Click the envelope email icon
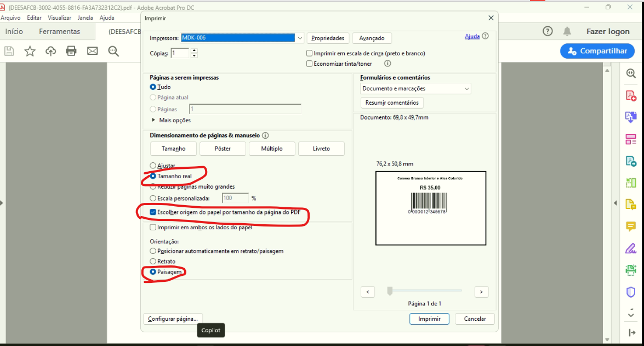 [92, 51]
